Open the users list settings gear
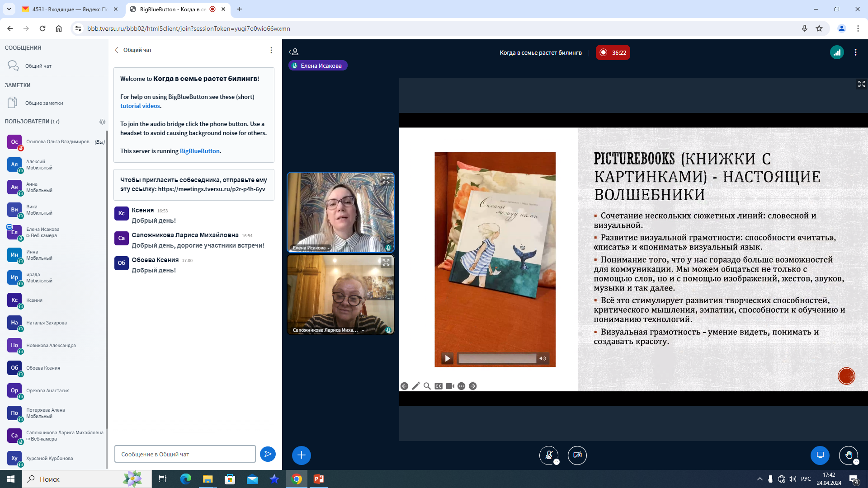This screenshot has width=868, height=488. [102, 122]
